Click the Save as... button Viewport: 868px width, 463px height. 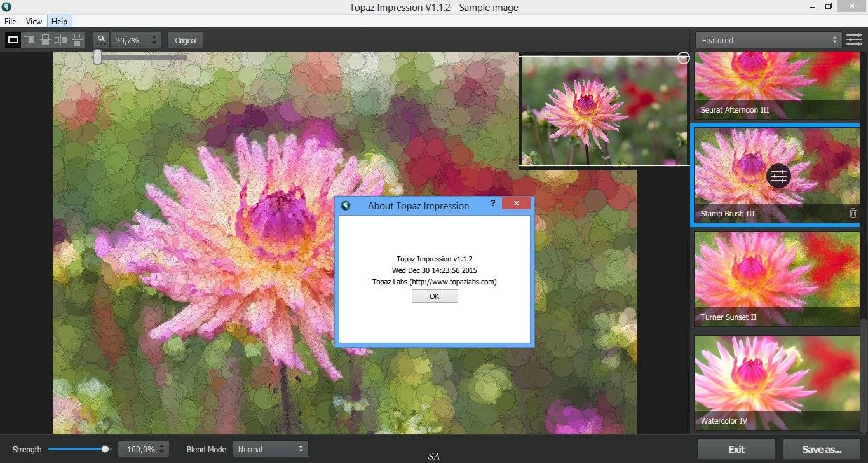[822, 449]
